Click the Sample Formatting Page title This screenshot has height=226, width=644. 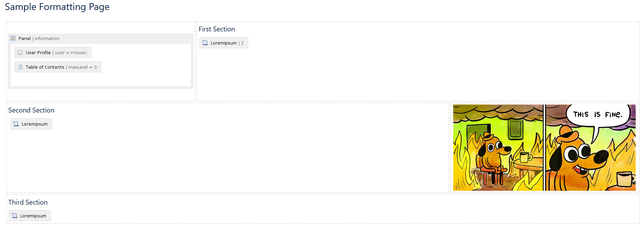[57, 7]
